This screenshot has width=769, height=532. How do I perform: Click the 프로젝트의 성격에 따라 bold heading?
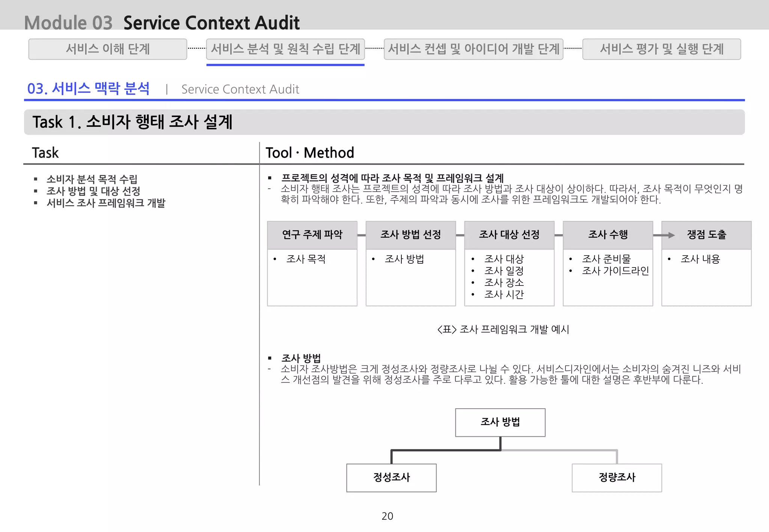point(392,178)
